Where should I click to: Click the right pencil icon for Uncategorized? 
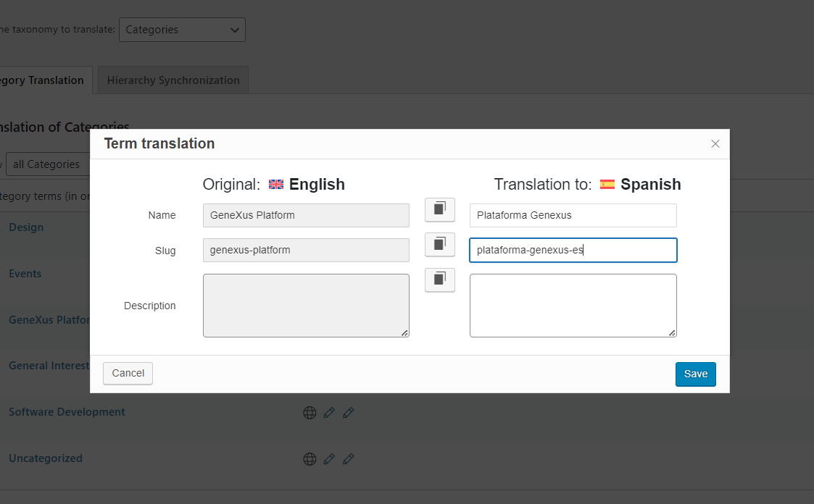pos(349,459)
